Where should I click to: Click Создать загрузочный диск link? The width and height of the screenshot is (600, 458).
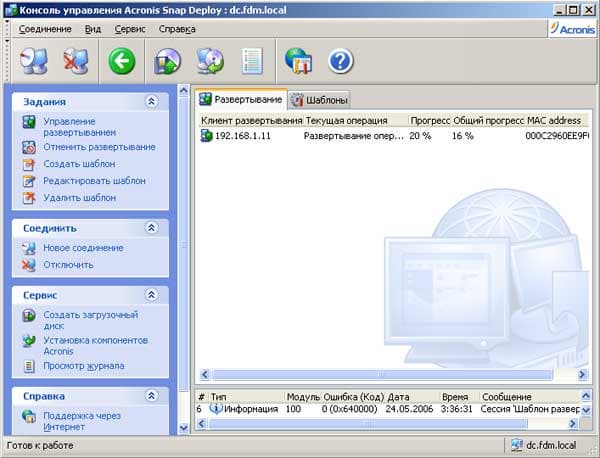pos(91,320)
